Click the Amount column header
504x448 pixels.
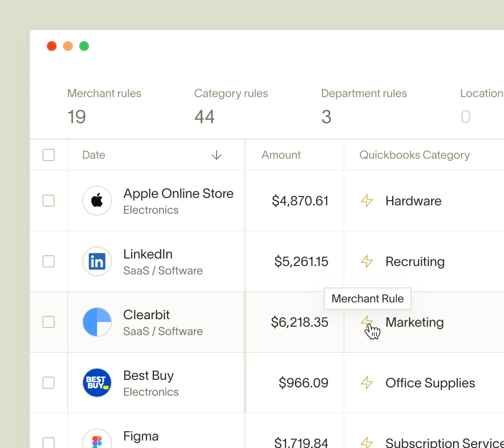click(281, 155)
